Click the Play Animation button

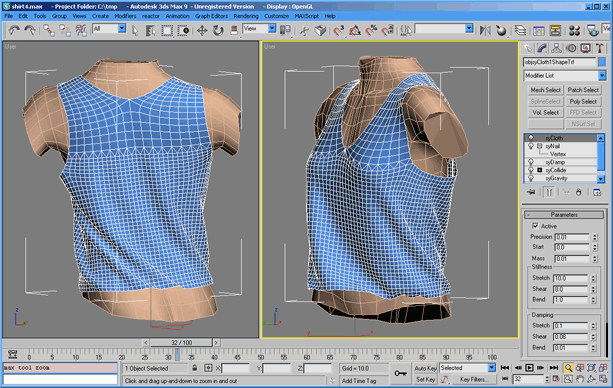[x=529, y=368]
